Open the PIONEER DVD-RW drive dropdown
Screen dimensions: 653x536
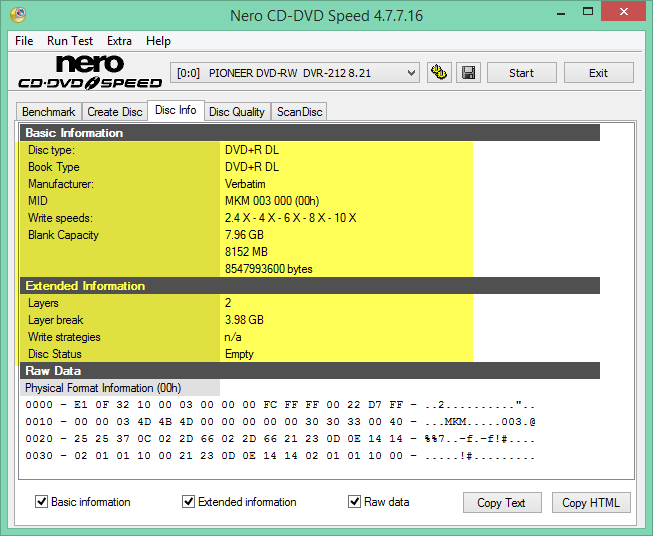point(294,73)
